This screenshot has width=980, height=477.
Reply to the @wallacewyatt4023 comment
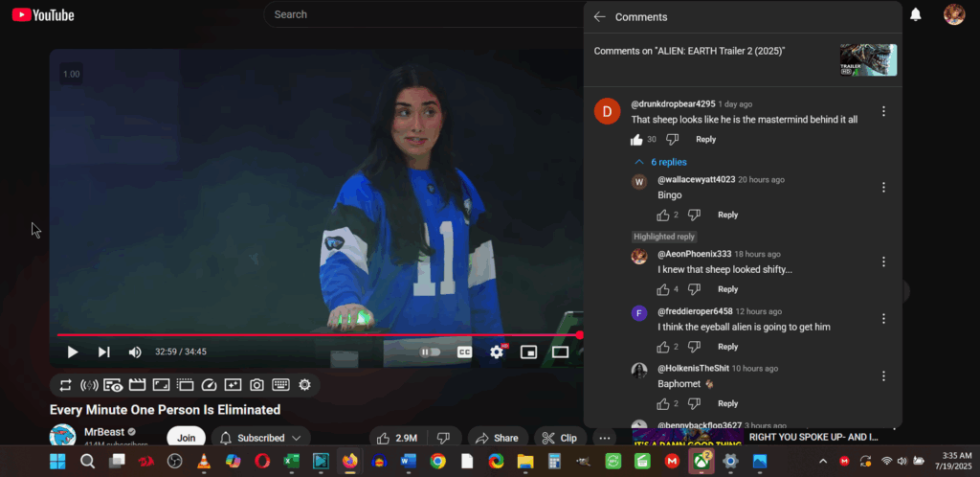[x=727, y=216]
